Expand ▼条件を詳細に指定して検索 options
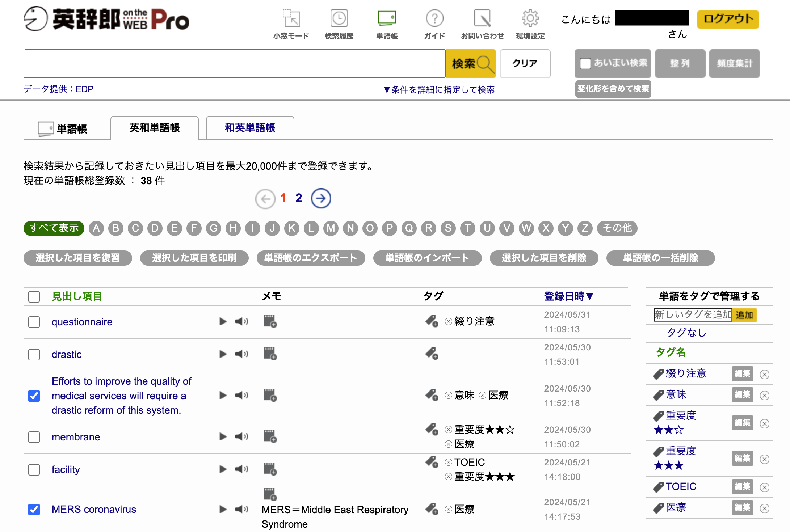Screen dimensions: 790x532 pos(439,89)
